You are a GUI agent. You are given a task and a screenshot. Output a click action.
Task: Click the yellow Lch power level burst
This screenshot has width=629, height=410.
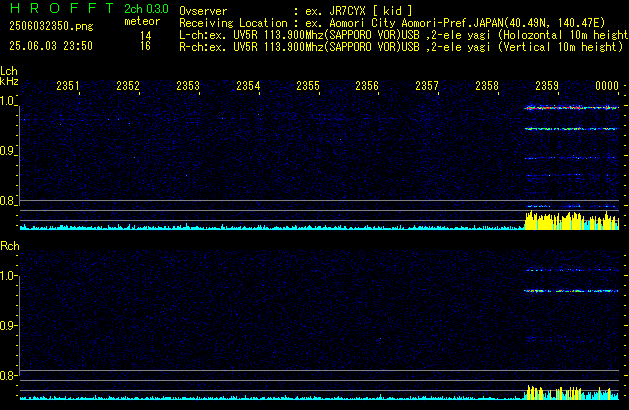pos(572,221)
